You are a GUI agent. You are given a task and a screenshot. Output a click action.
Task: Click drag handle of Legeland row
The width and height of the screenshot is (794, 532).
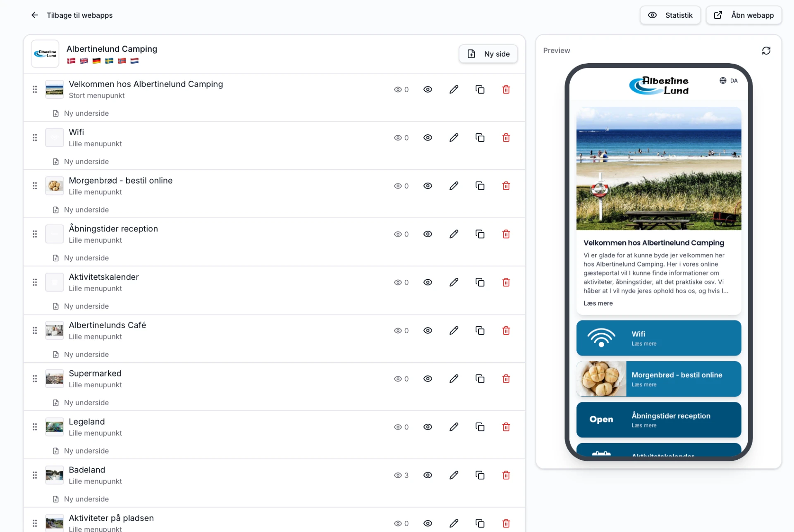pos(35,427)
